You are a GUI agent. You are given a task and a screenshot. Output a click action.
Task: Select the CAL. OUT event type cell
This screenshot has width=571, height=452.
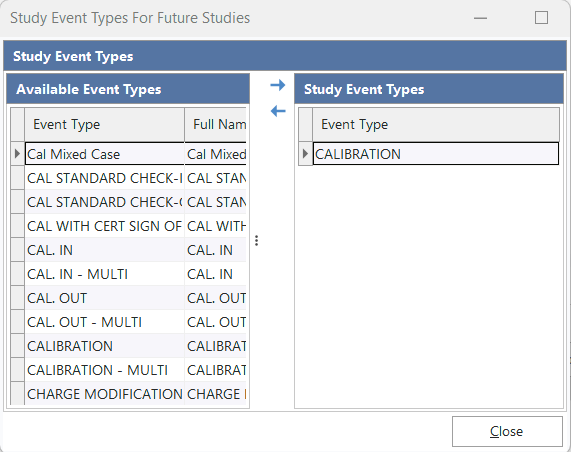click(x=105, y=298)
